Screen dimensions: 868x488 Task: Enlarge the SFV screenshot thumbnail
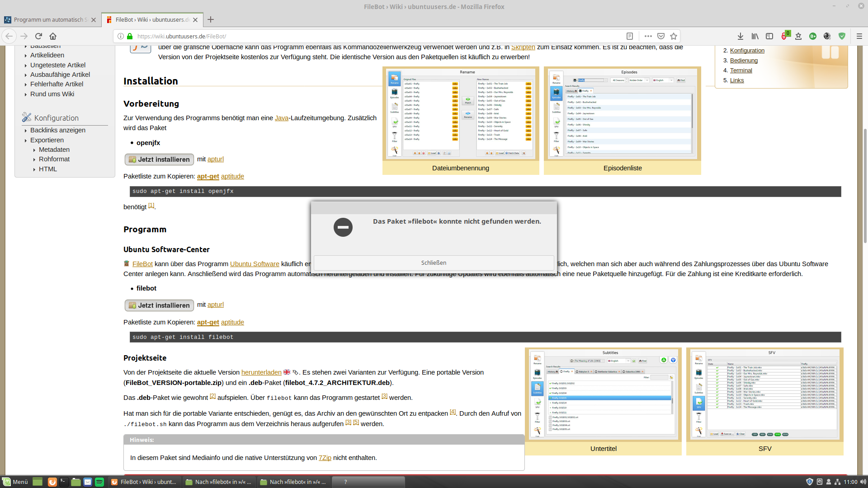[765, 394]
